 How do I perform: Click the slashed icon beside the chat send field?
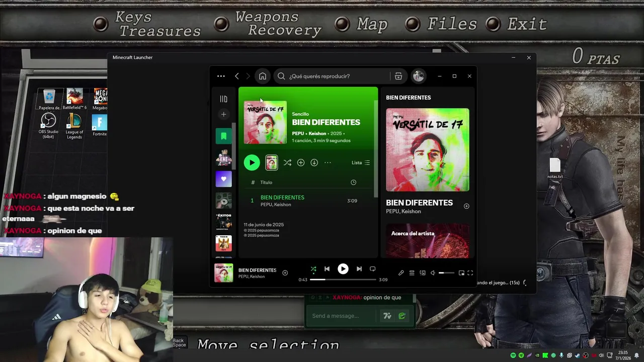[x=387, y=316]
